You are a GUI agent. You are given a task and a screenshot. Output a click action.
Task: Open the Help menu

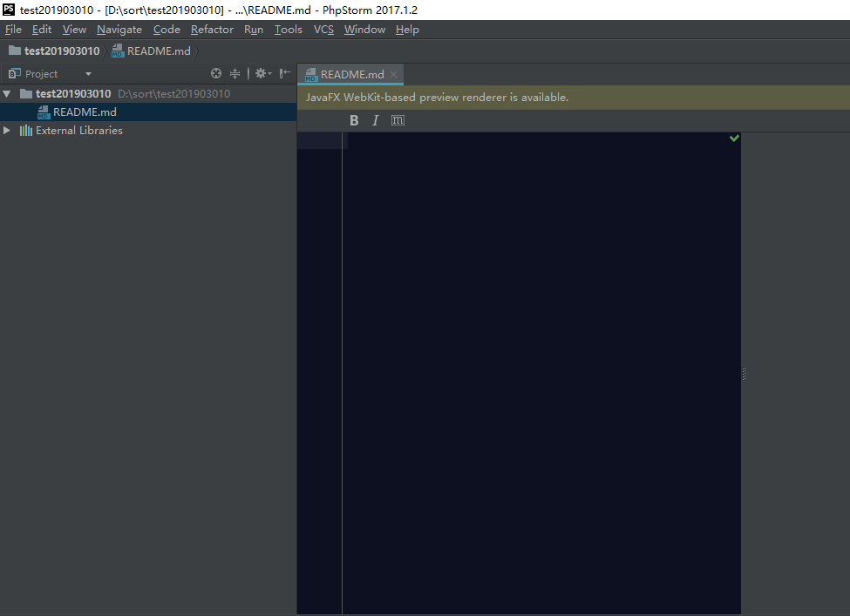pos(407,30)
